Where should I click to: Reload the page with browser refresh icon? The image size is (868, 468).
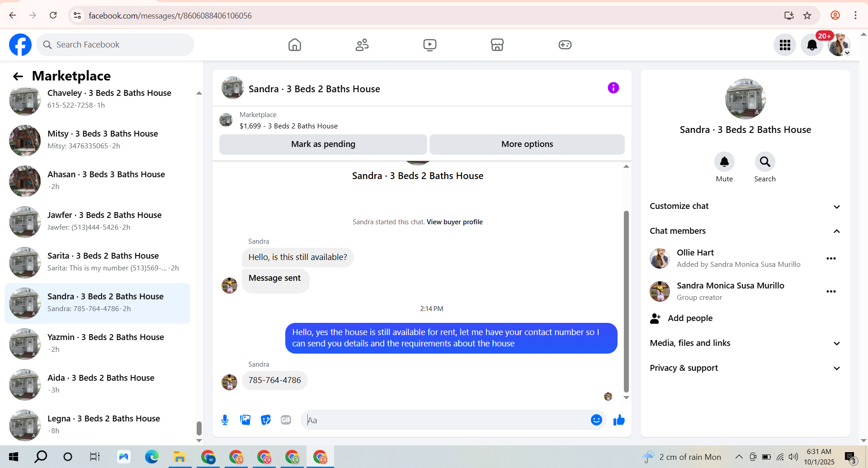pyautogui.click(x=53, y=15)
